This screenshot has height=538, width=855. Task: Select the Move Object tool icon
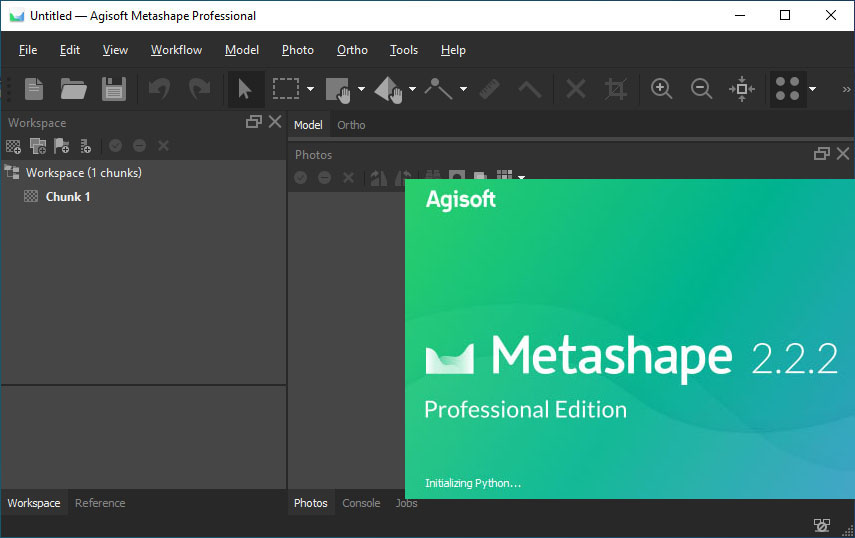[x=388, y=89]
